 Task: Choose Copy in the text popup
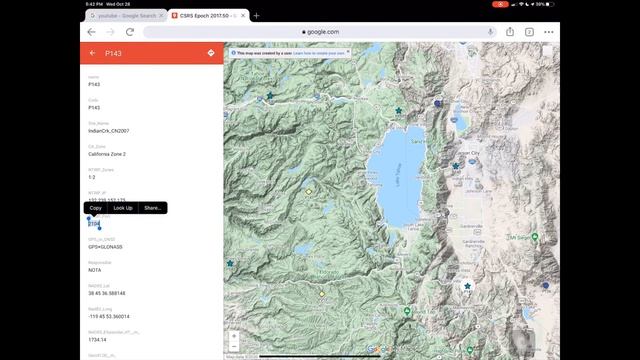coord(96,208)
